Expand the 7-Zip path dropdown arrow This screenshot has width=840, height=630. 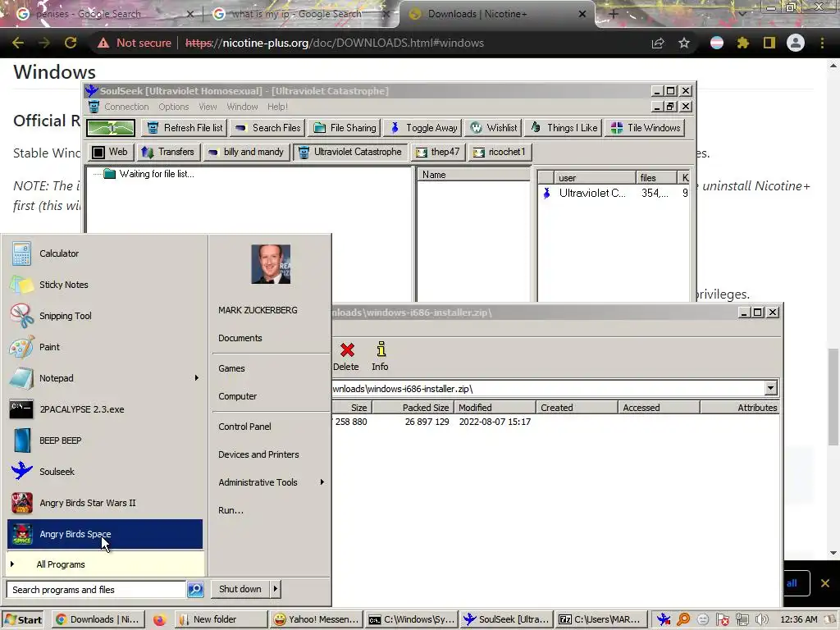click(770, 388)
